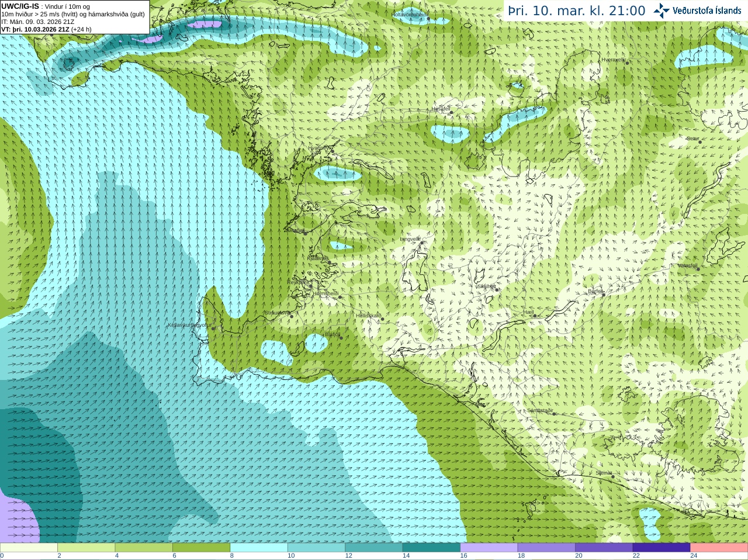Select the 'UWC/IG-IS' model title
This screenshot has width=748, height=560.
click(20, 6)
